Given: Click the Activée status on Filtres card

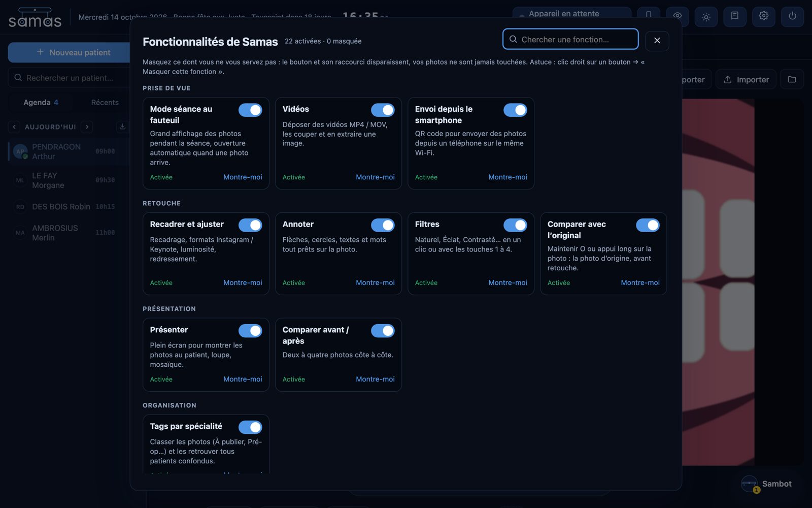Looking at the screenshot, I should click(426, 283).
